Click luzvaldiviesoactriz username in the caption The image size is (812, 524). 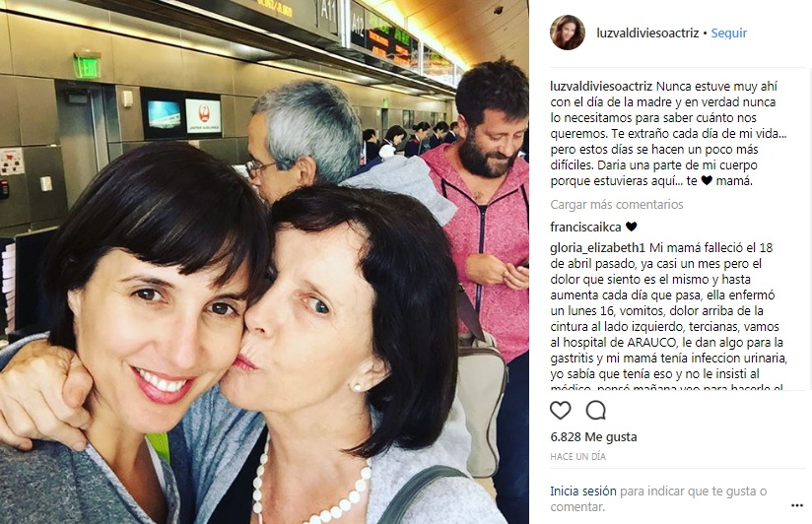tap(601, 86)
